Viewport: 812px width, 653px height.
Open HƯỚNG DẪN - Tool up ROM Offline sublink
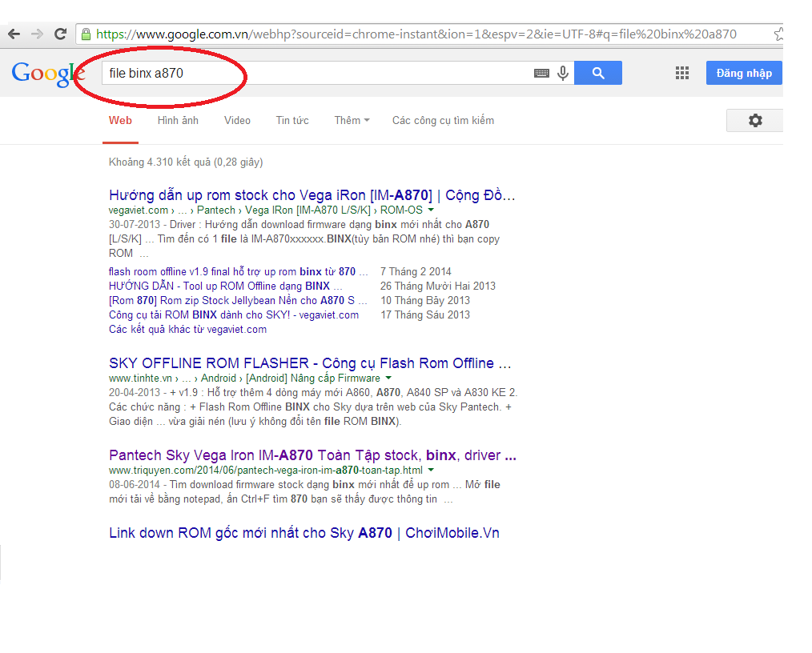[x=225, y=286]
